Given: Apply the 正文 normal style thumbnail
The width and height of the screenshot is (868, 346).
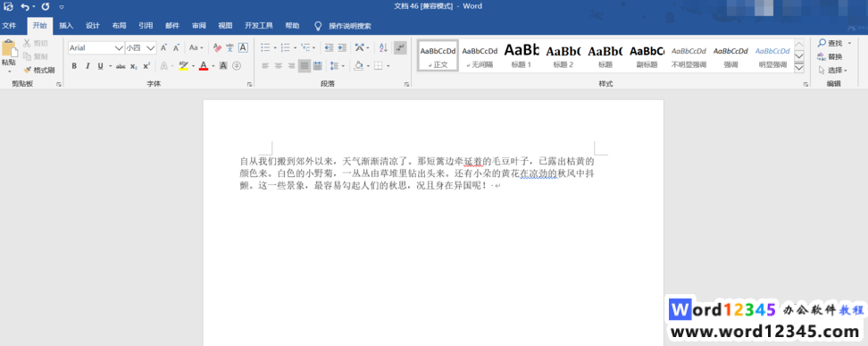Looking at the screenshot, I should click(x=438, y=55).
